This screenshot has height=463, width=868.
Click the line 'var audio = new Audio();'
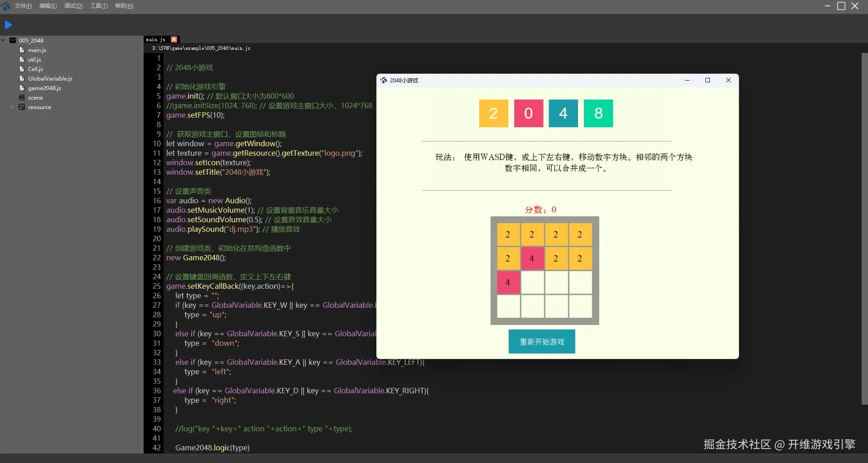(x=209, y=200)
